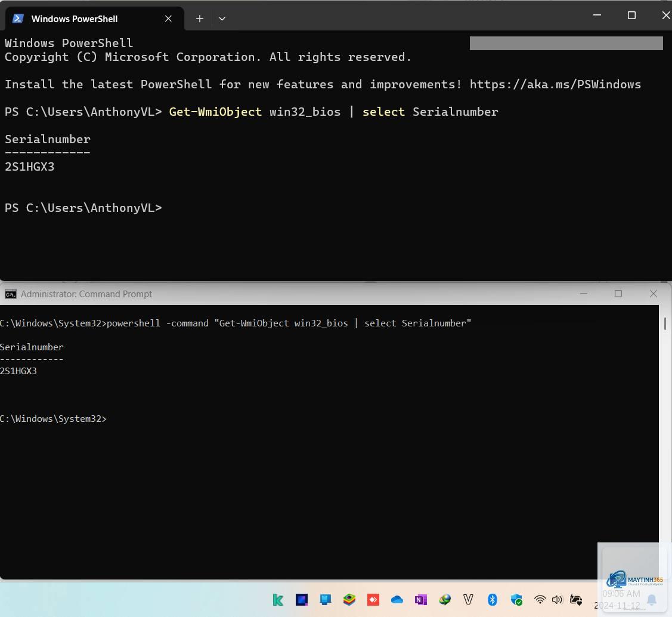
Task: Maximize the Administrator: Command Prompt window
Action: tap(618, 293)
